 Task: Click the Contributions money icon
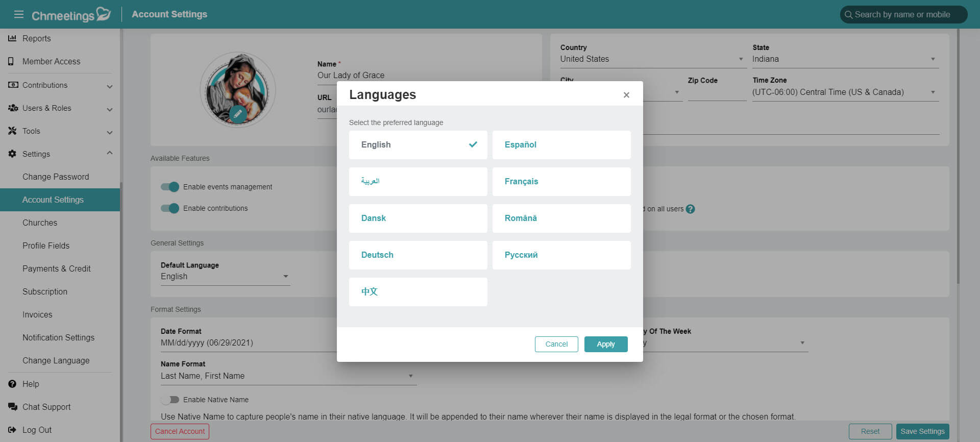[13, 85]
